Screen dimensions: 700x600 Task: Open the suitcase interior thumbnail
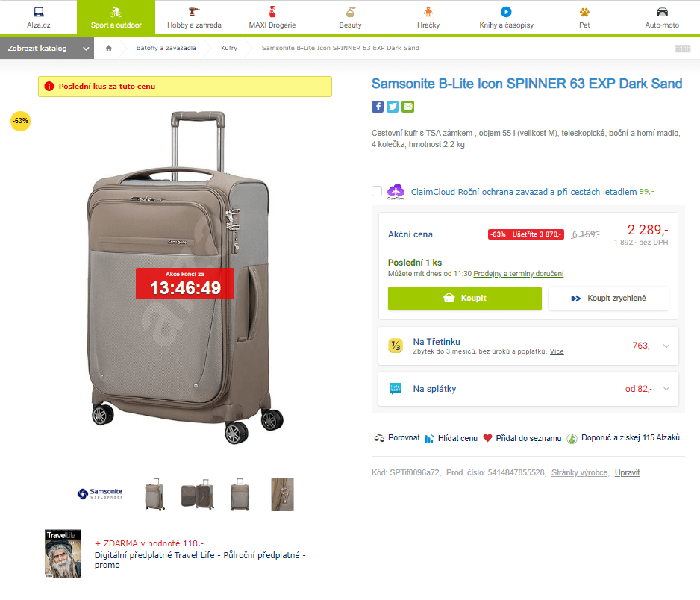(197, 494)
